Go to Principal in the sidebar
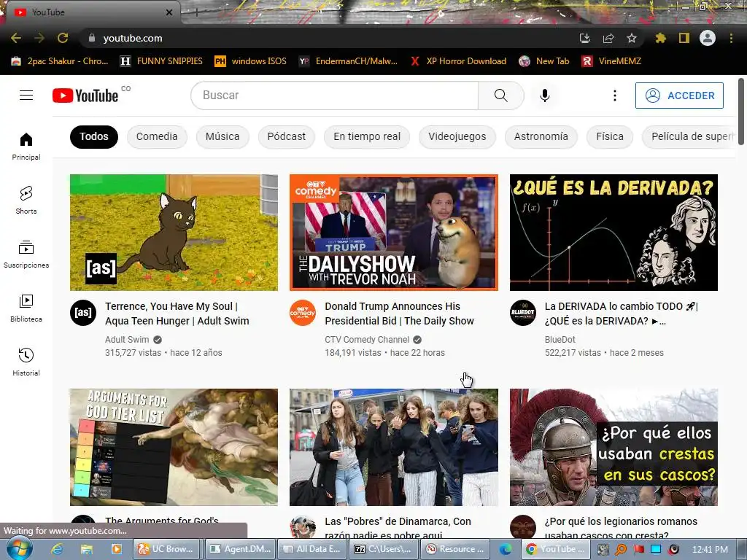Viewport: 747px width, 560px height. pyautogui.click(x=26, y=146)
